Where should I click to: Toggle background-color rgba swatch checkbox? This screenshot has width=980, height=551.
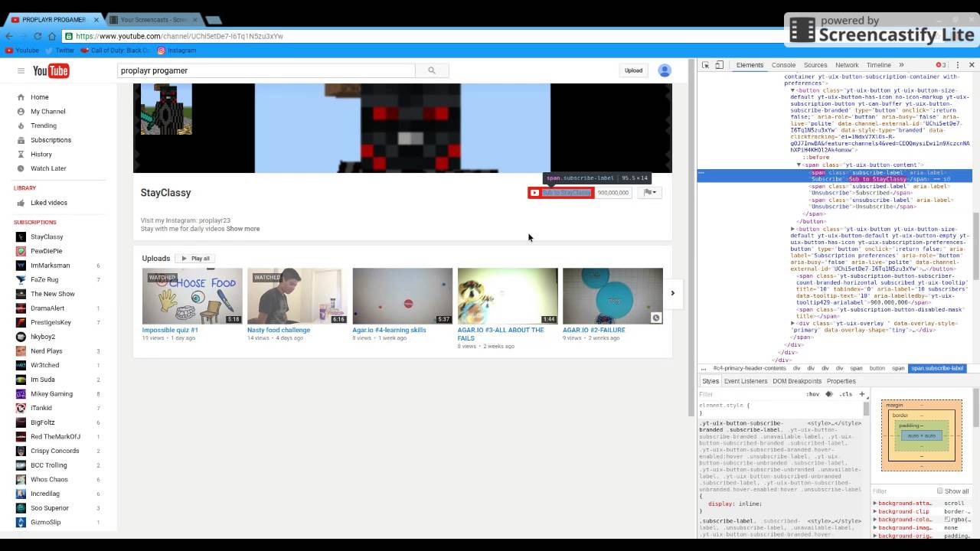coord(947,520)
